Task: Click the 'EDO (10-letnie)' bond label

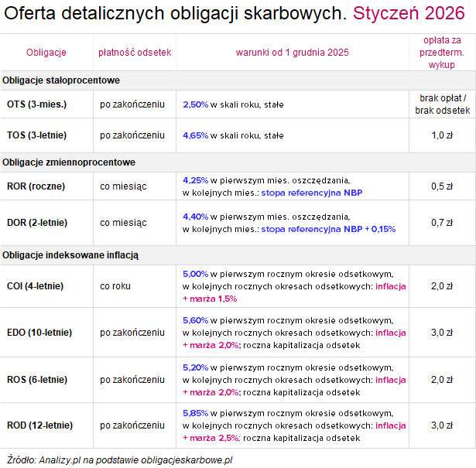Action: click(39, 332)
